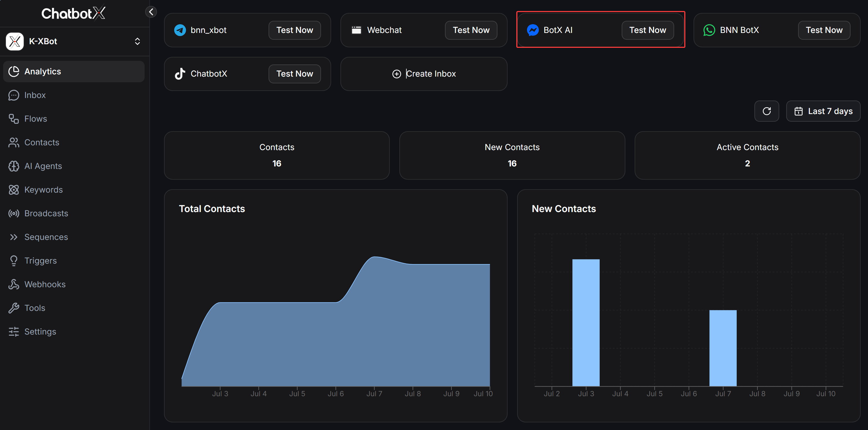Image resolution: width=868 pixels, height=430 pixels.
Task: Click the Total Contacts chart title
Action: click(x=212, y=209)
